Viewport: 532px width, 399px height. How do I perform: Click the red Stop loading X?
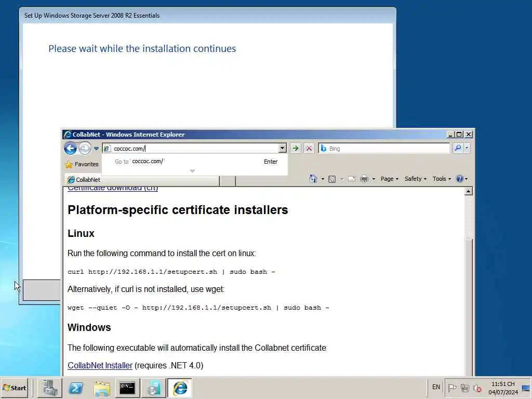point(309,148)
